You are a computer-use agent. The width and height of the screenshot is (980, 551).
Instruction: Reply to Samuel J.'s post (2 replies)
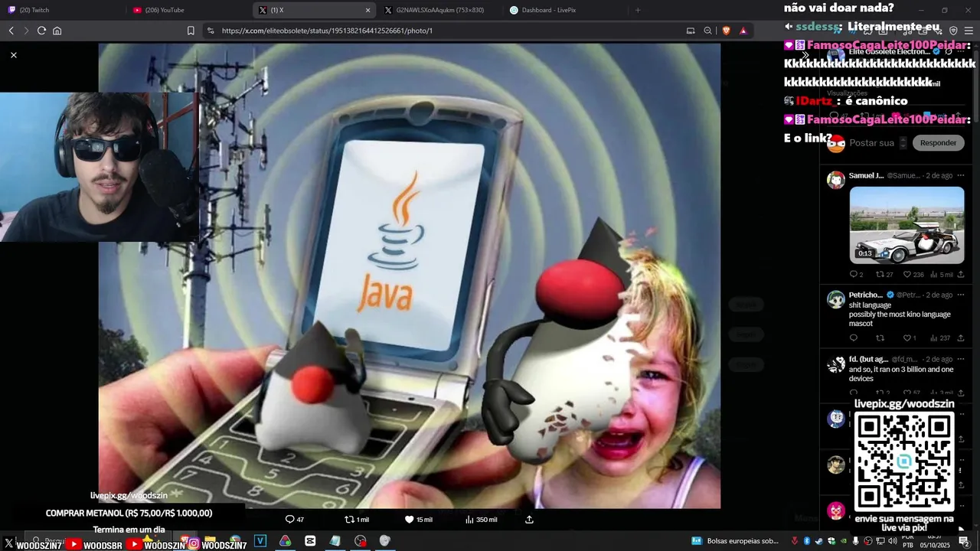pos(856,275)
